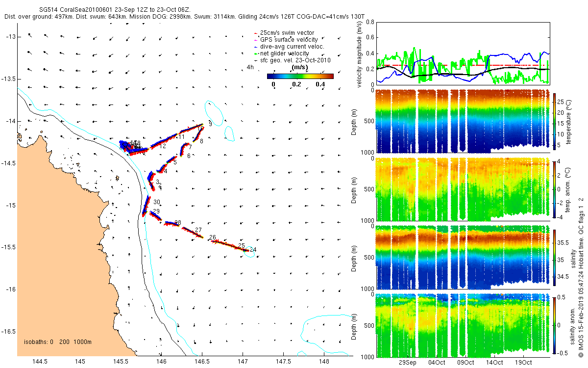Click track waypoint label 12
588x368 pixels.
tap(163, 146)
